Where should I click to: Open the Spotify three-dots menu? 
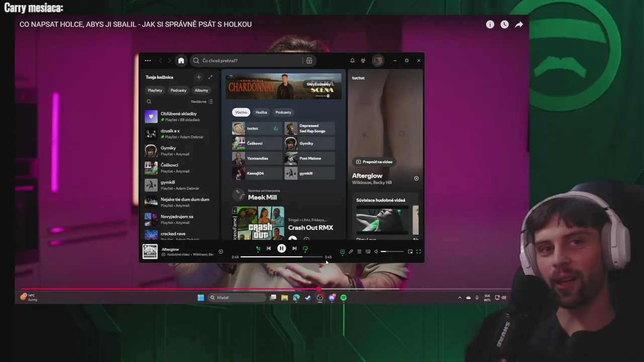click(x=148, y=60)
